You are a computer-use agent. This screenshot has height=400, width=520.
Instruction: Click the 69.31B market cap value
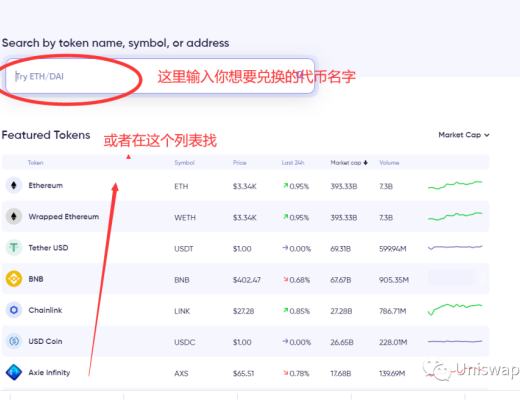340,249
